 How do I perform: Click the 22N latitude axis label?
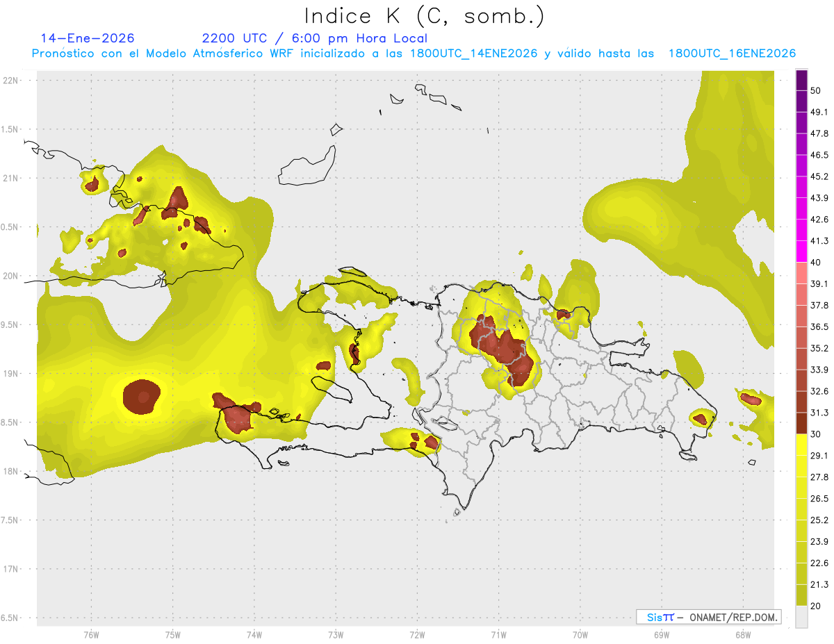pyautogui.click(x=11, y=80)
